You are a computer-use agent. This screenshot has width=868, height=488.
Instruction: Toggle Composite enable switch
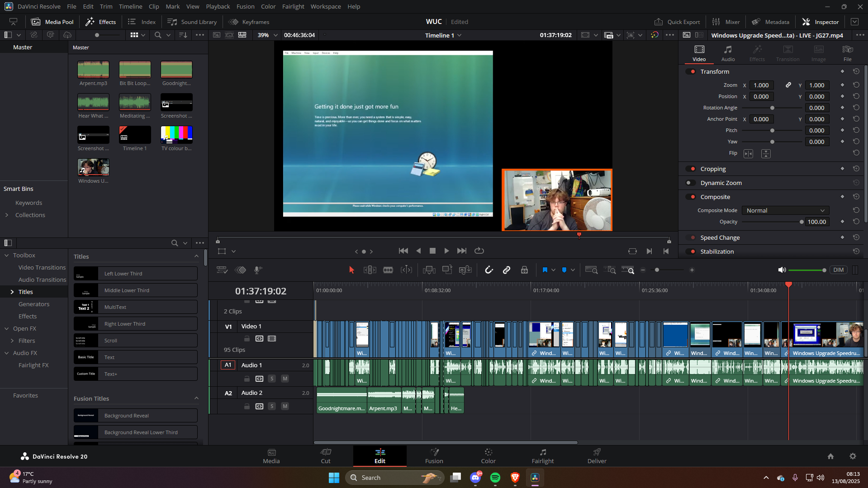[x=691, y=197]
